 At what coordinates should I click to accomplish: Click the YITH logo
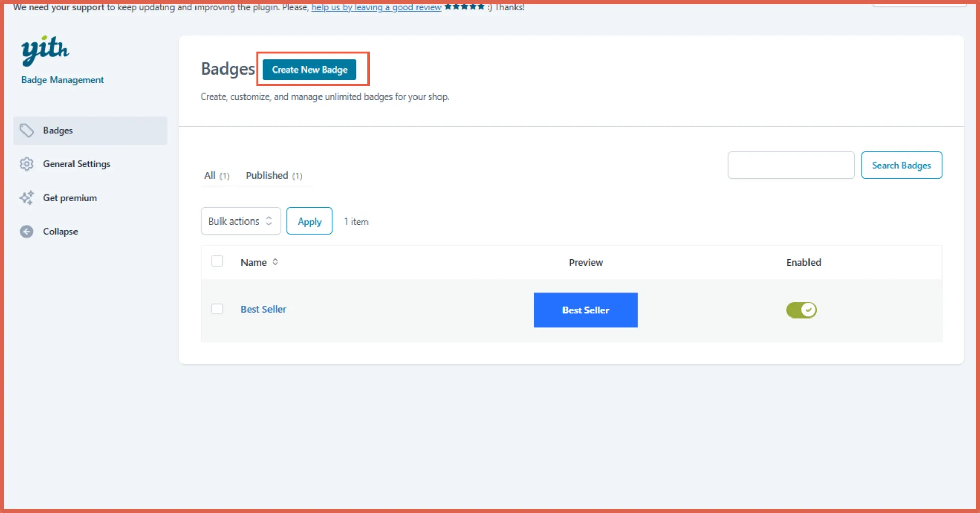45,51
